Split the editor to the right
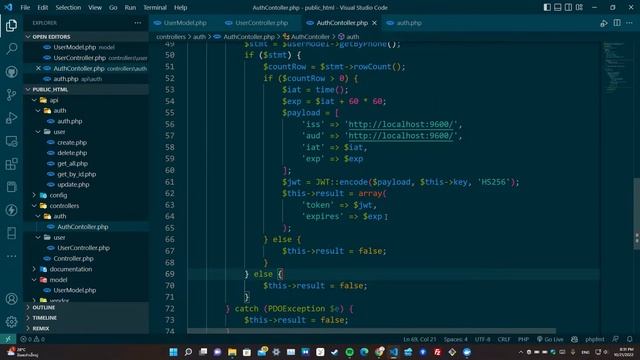 (x=617, y=23)
